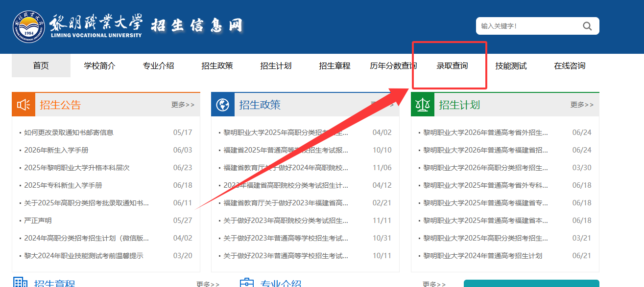This screenshot has height=287, width=644.
Task: Select 技能测试 in the navigation bar
Action: pos(511,66)
